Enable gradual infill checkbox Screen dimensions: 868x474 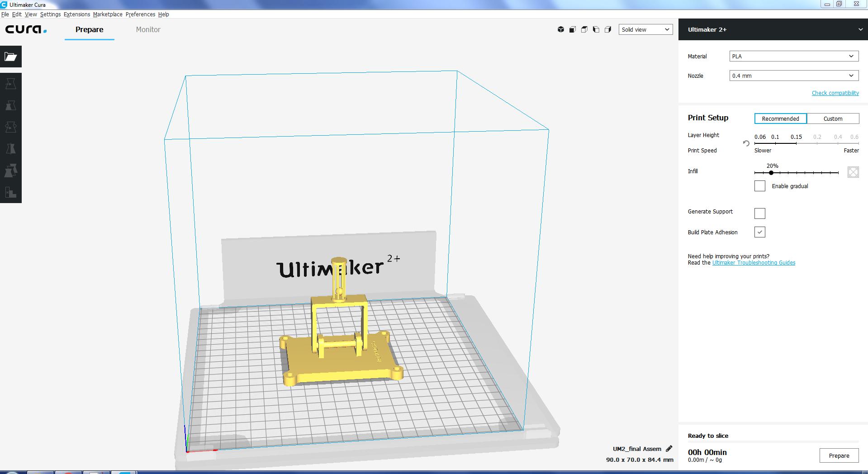(760, 186)
